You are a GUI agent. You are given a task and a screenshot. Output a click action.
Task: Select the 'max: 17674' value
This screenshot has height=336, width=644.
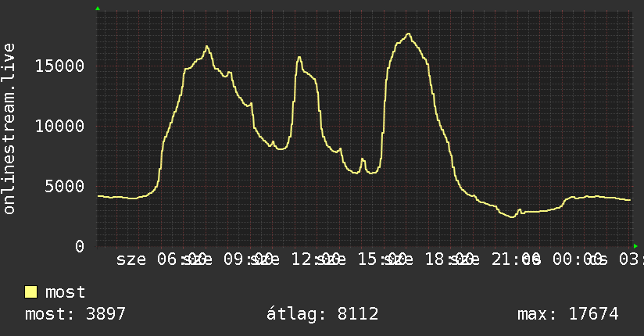568,314
